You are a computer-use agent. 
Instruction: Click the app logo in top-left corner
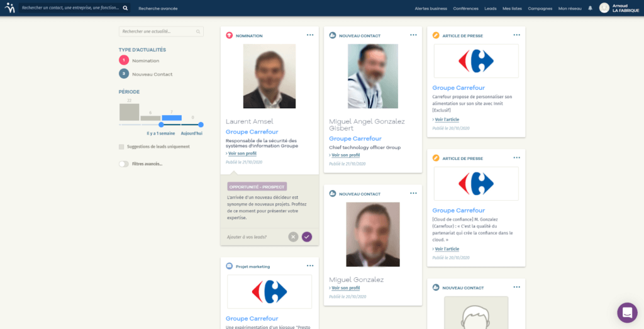(8, 8)
